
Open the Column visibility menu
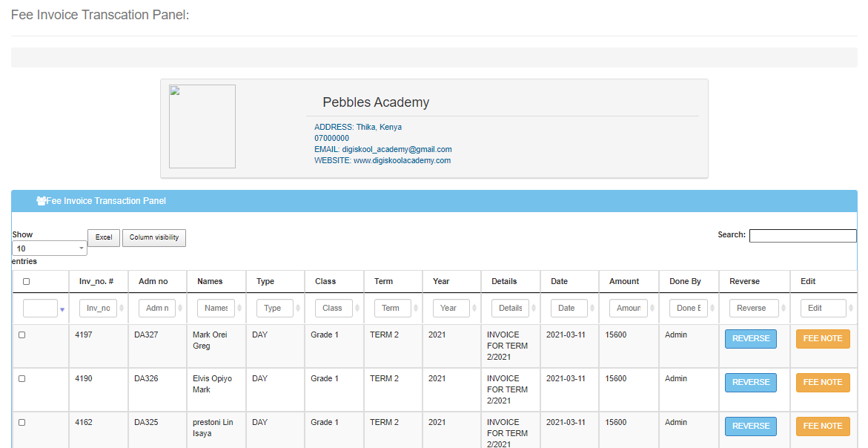154,237
